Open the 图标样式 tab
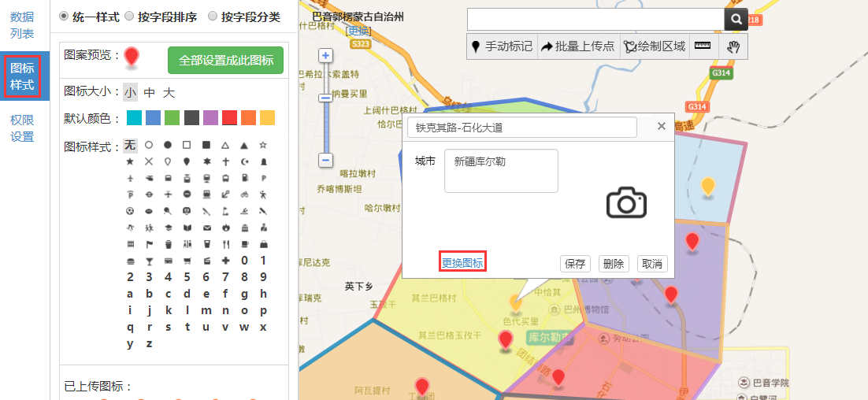This screenshot has height=400, width=868. (22, 76)
